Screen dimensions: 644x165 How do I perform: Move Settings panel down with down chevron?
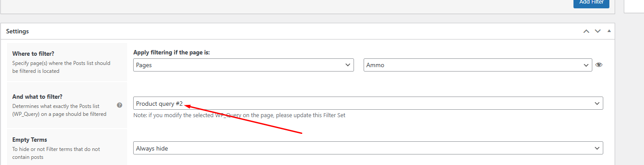[x=598, y=31]
